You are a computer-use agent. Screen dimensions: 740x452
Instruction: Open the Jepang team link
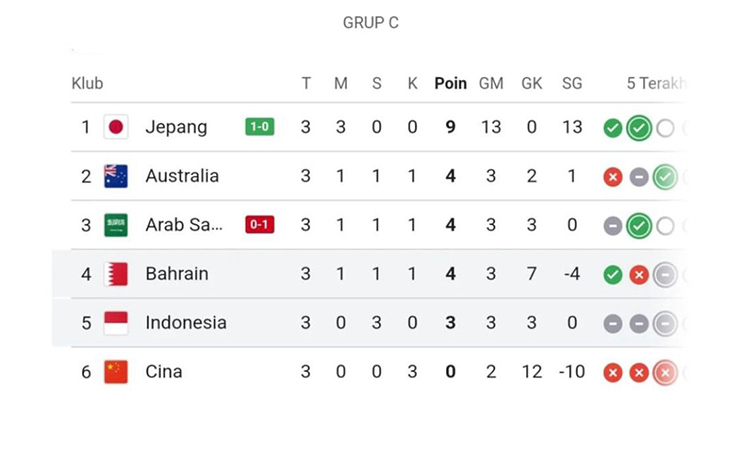[176, 127]
